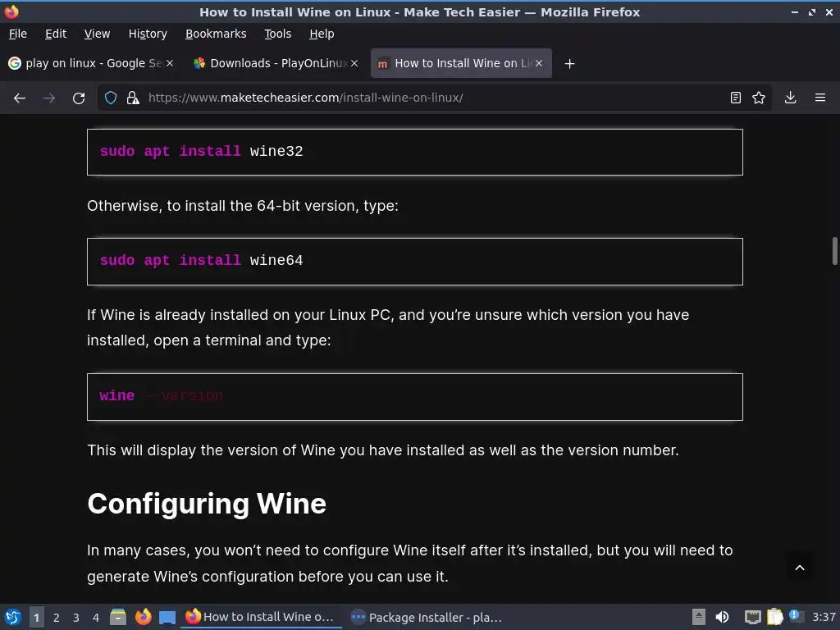Open the Firefox hamburger menu
The image size is (840, 630).
point(819,98)
